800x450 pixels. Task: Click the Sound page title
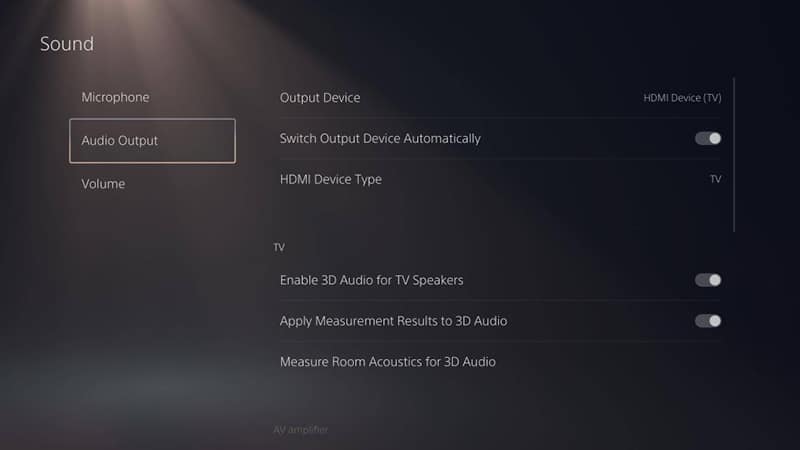[x=67, y=44]
